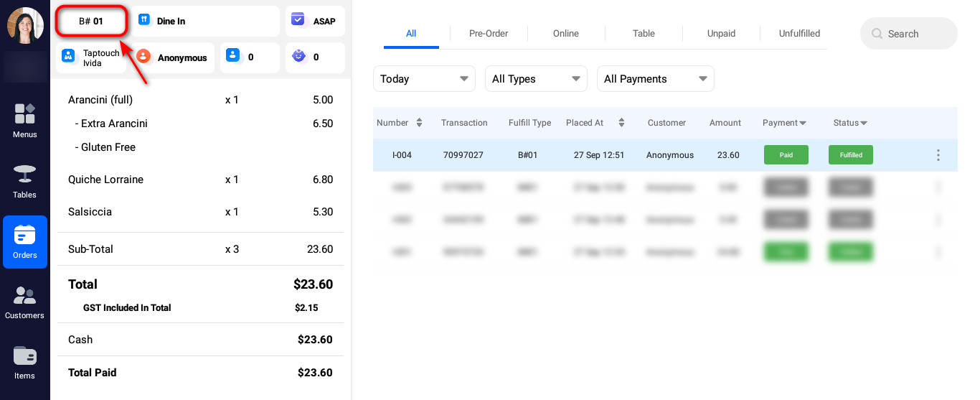
Task: Click the Anonymous customer button
Action: pyautogui.click(x=175, y=57)
